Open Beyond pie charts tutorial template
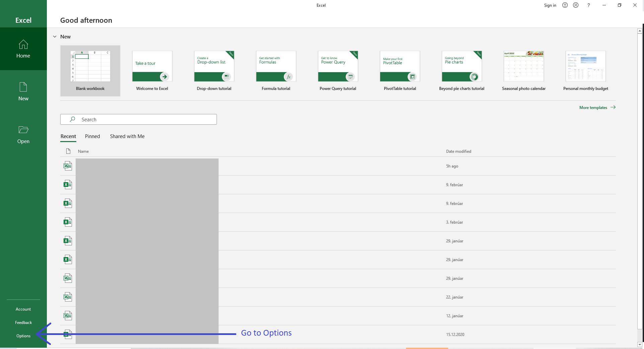Image resolution: width=644 pixels, height=349 pixels. pos(462,71)
